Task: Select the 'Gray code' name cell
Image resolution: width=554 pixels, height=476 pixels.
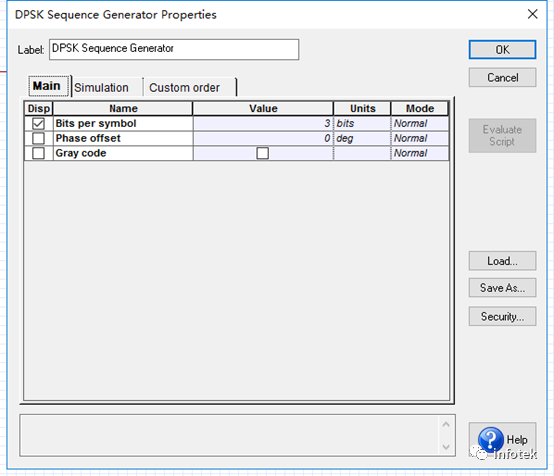Action: (123, 153)
